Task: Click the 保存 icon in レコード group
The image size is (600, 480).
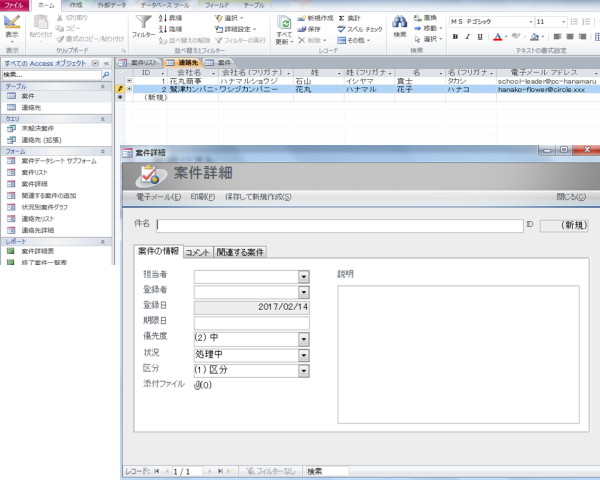Action: click(300, 30)
